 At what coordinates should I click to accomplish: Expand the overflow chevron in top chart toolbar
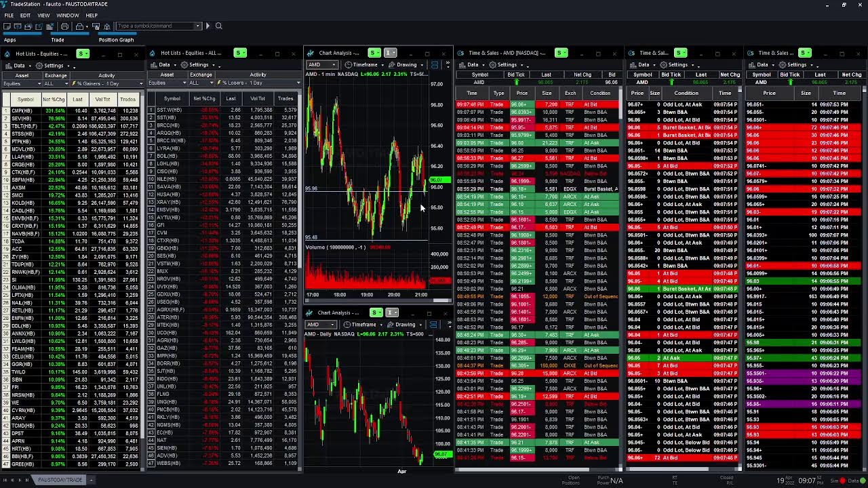tap(448, 65)
